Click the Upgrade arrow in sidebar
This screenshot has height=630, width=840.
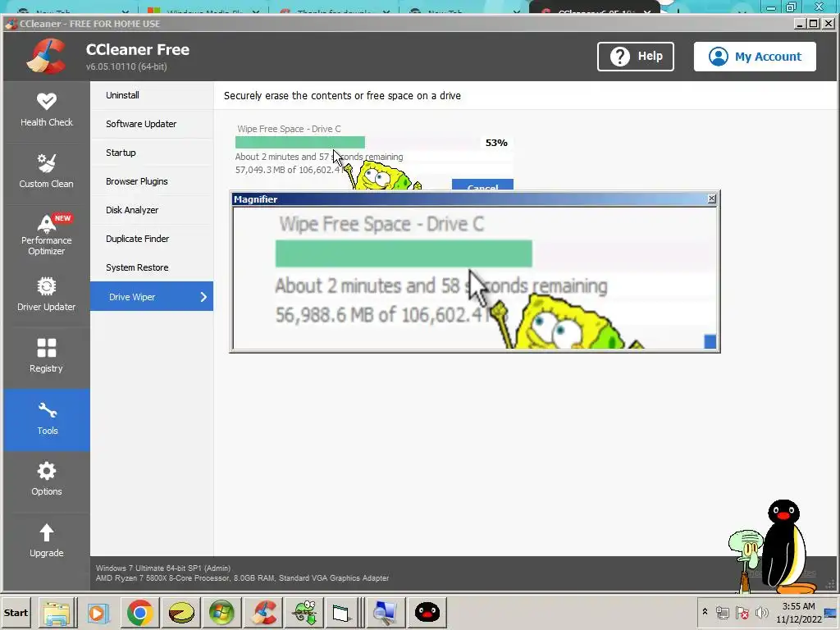click(x=47, y=541)
